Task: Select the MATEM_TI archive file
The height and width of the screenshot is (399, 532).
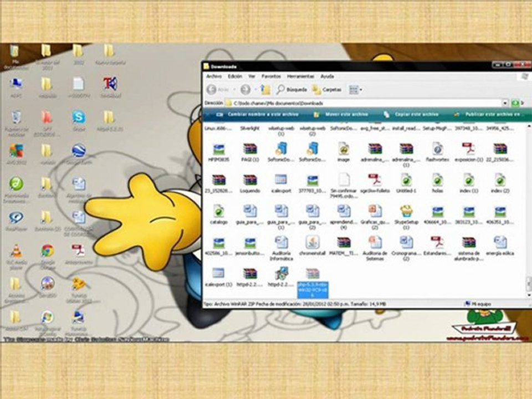Action: tap(344, 246)
